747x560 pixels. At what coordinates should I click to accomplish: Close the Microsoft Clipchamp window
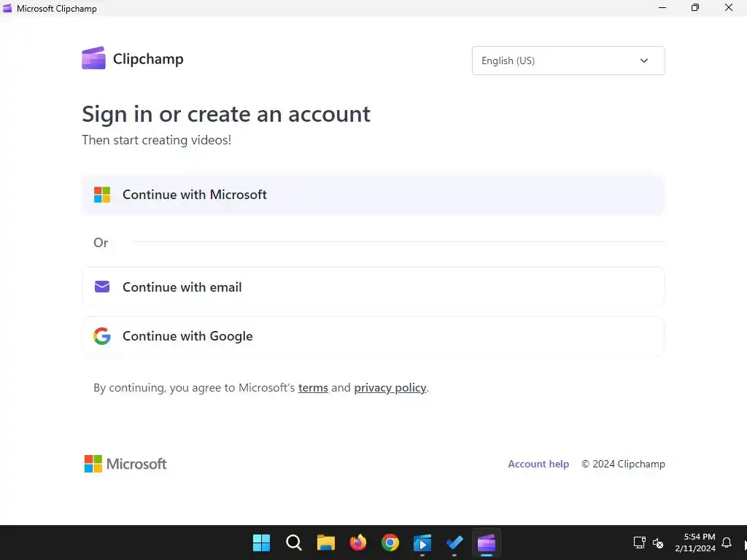tap(729, 7)
